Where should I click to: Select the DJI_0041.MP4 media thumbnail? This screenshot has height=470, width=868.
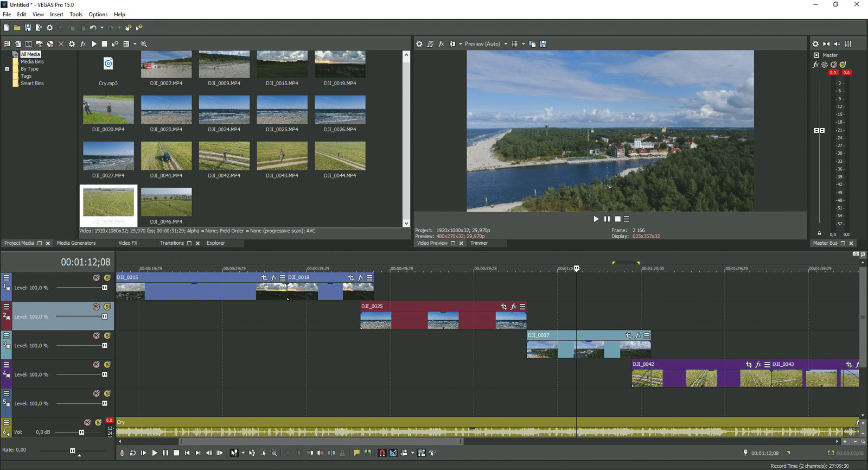(x=166, y=156)
